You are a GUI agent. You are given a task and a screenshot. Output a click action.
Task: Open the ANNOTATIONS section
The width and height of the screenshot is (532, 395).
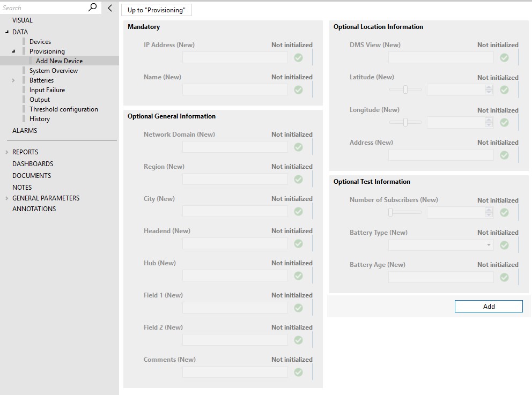tap(34, 209)
